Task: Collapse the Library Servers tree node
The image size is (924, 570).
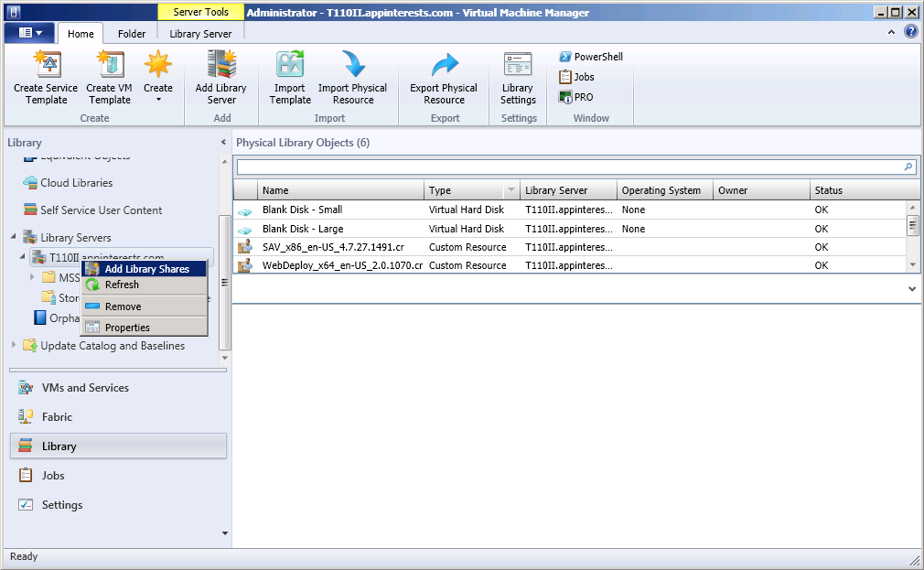Action: click(14, 237)
